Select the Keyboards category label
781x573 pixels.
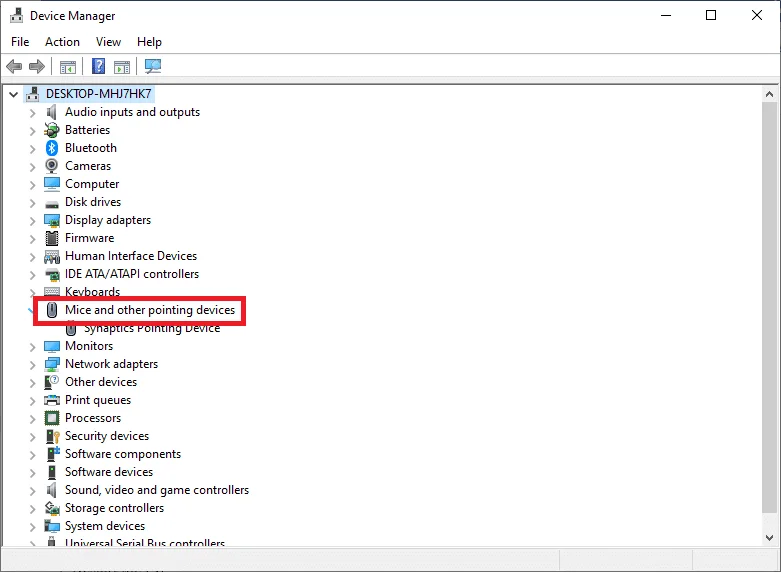coord(93,291)
